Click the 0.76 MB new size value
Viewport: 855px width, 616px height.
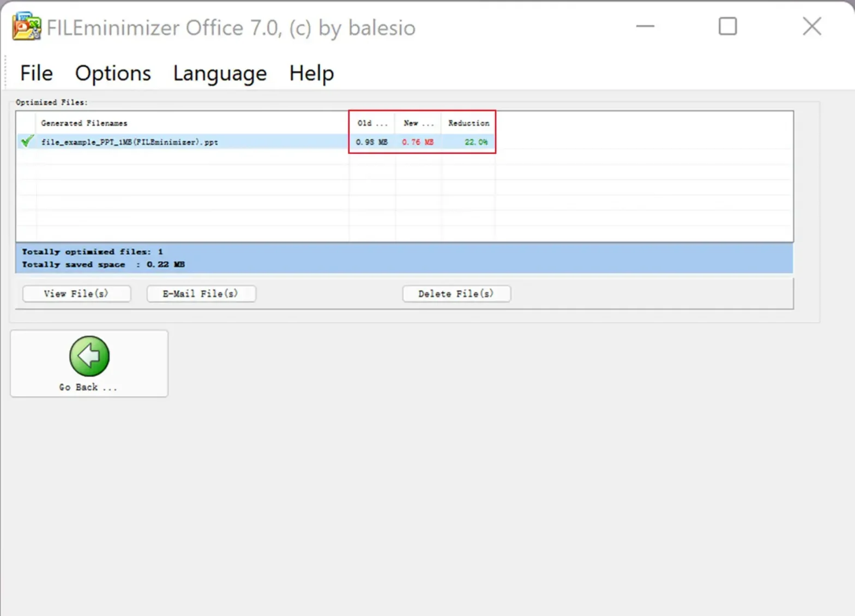(418, 142)
